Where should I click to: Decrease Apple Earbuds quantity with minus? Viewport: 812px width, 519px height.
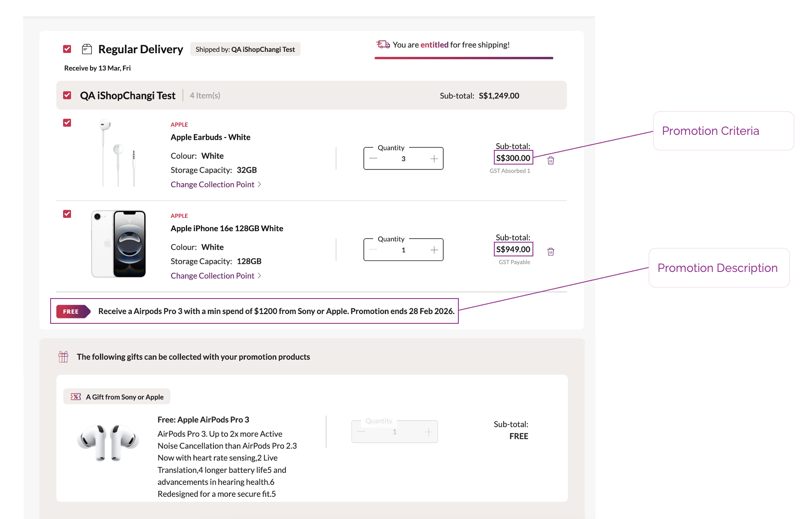click(x=373, y=159)
